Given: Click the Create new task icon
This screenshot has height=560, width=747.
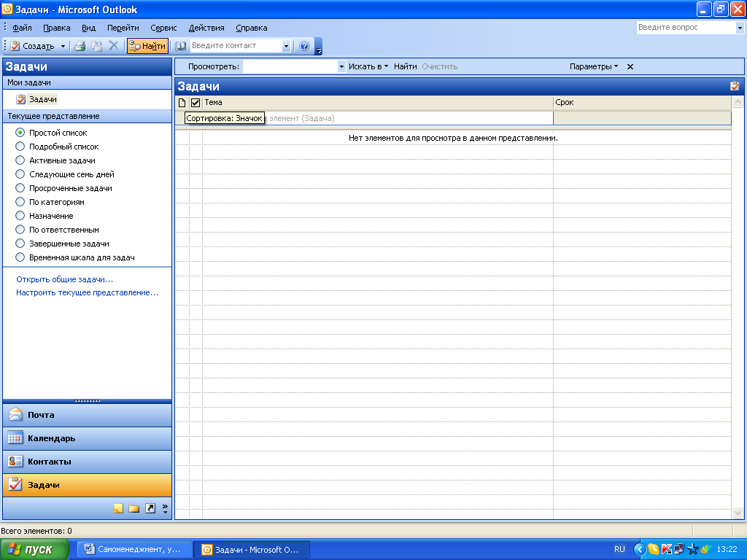Looking at the screenshot, I should (15, 46).
